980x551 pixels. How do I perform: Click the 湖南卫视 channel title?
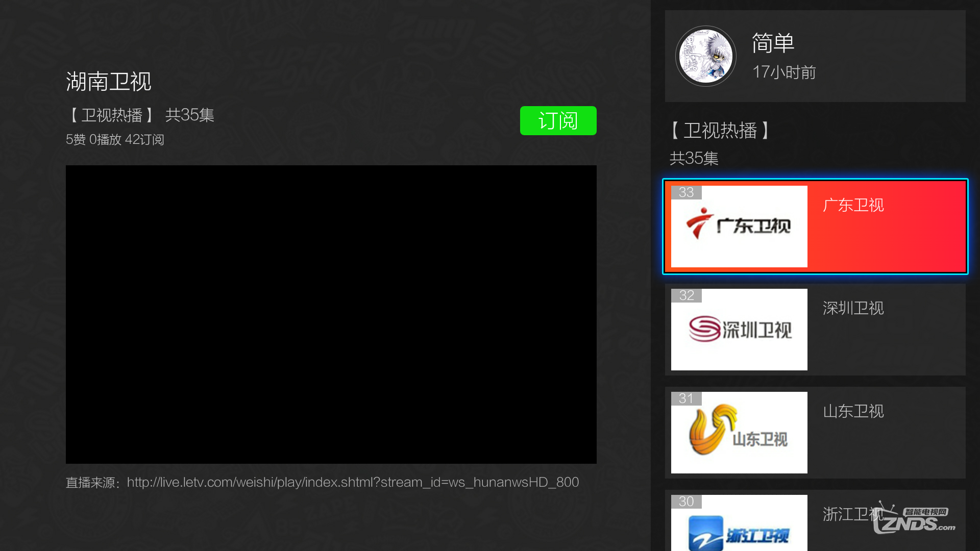(x=108, y=82)
